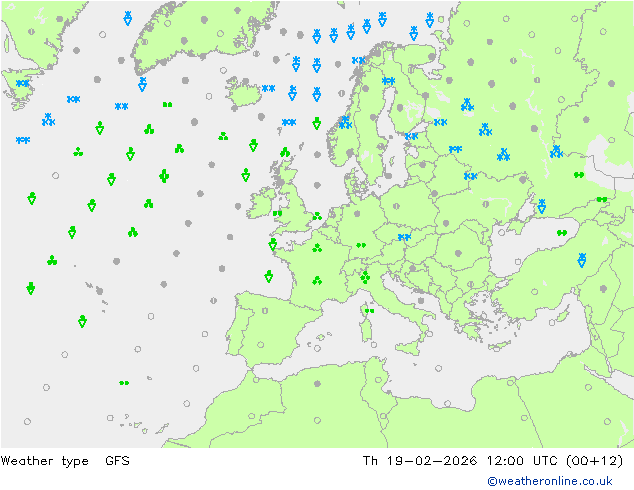Select the lone green rain symbol near Madeira

pos(124,383)
